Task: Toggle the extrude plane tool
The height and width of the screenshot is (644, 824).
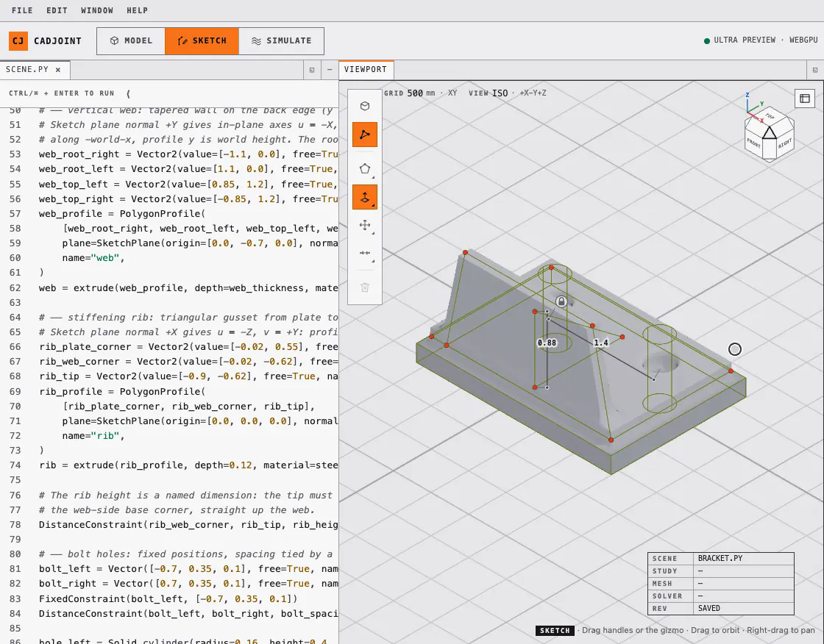Action: coord(365,197)
